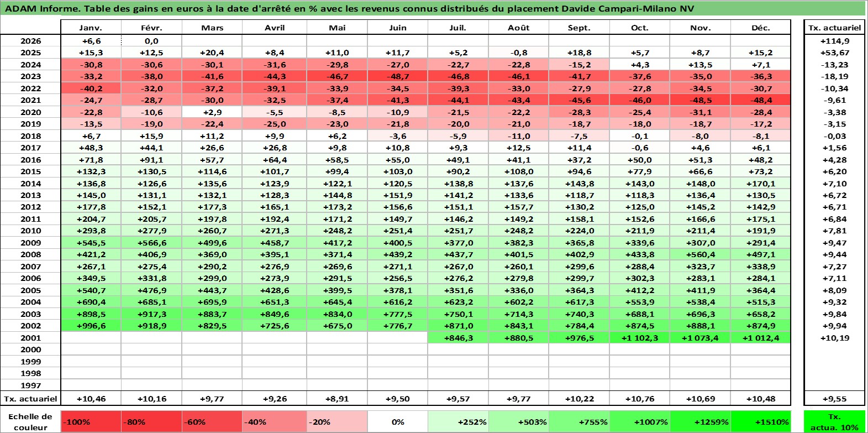The height and width of the screenshot is (433, 868).
Task: Click the +53,67 actuarial rate for 2025
Action: (x=834, y=53)
